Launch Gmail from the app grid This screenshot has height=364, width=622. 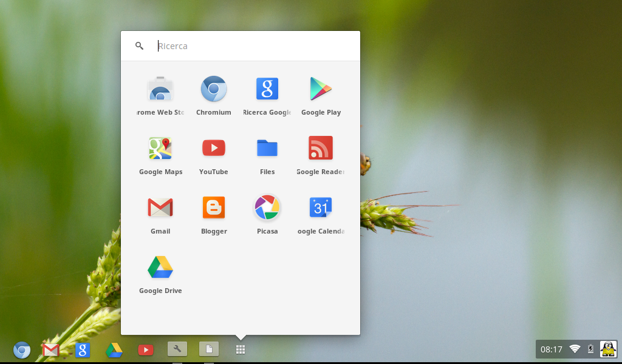(x=160, y=207)
